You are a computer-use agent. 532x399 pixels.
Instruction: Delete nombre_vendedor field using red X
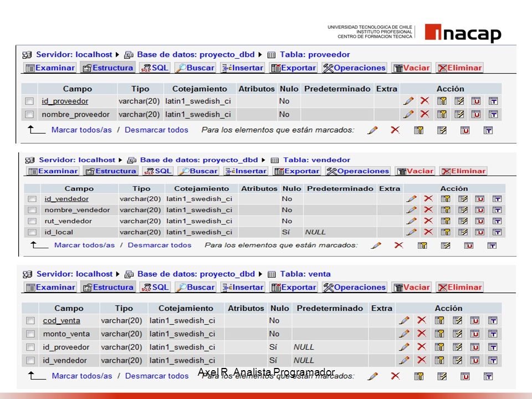[428, 209]
